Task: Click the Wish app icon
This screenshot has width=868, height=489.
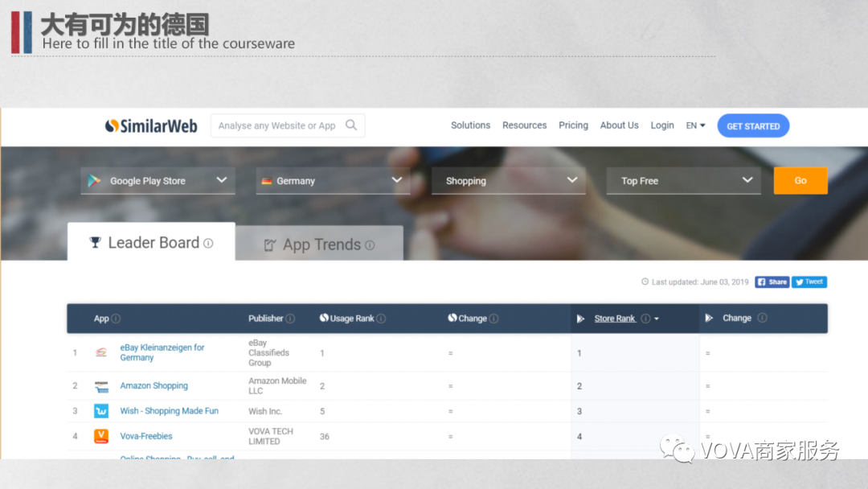Action: tap(101, 411)
